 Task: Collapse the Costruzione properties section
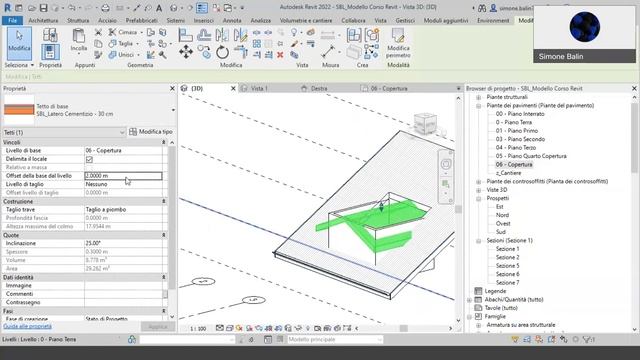coord(164,201)
